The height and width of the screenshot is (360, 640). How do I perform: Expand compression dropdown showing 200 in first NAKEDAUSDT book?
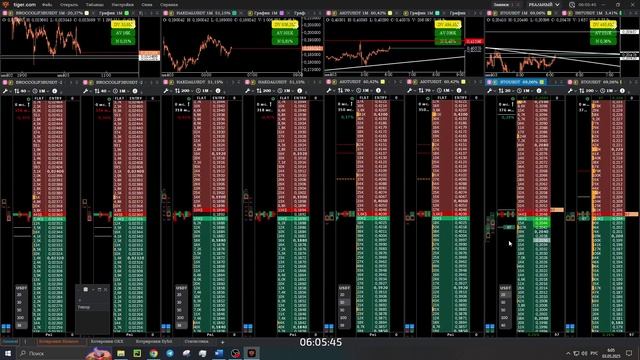click(183, 91)
